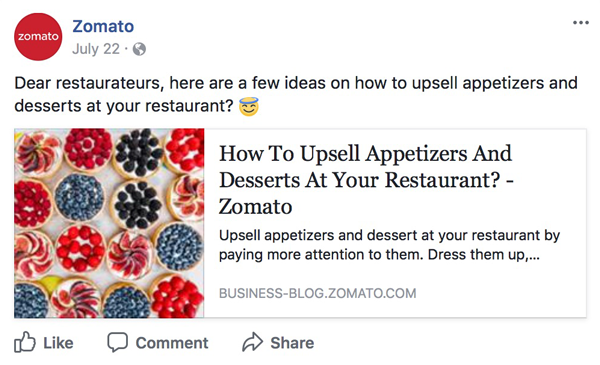The height and width of the screenshot is (365, 600).
Task: Click the BUSINESS-BLOG.ZOMATO.COM domain text
Action: [x=318, y=293]
